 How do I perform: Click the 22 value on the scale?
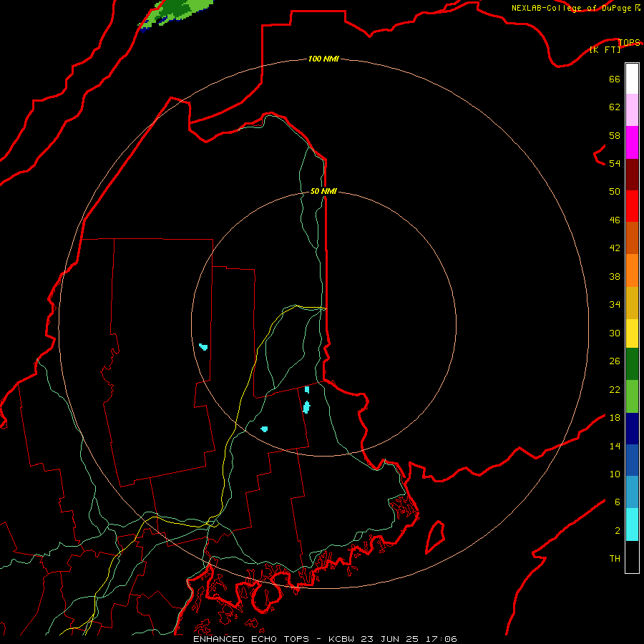pos(615,390)
